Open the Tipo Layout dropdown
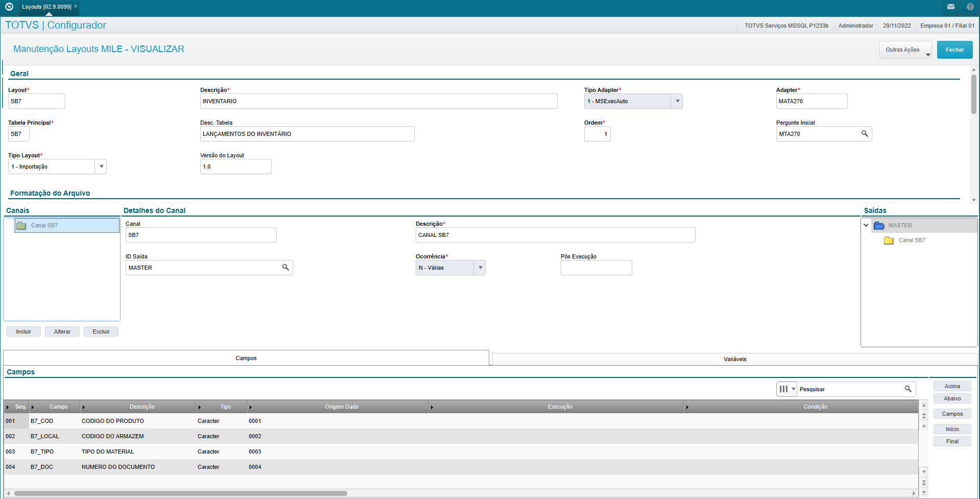The image size is (980, 499). coord(101,167)
